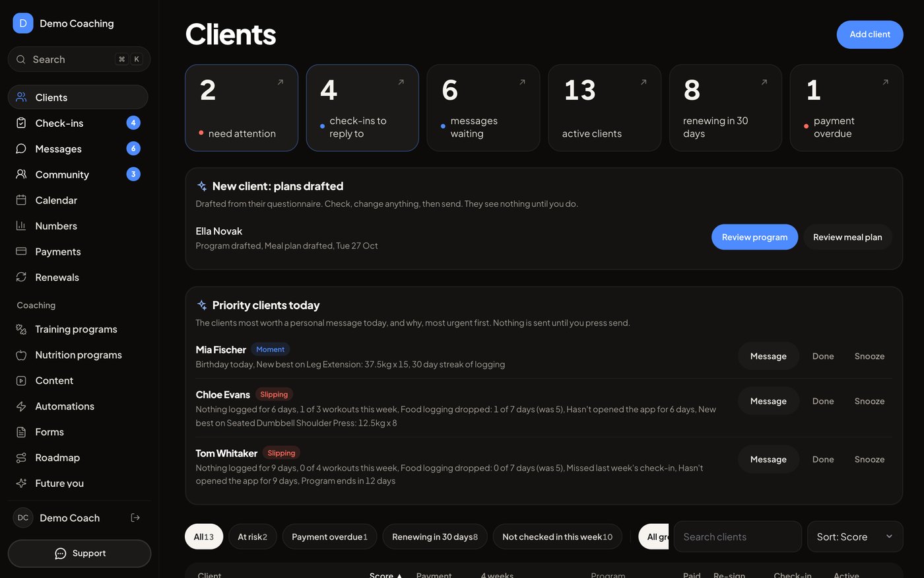Open the check-ins to reply to card
This screenshot has width=924, height=578.
[362, 108]
